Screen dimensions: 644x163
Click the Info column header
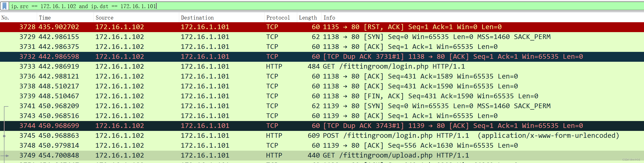click(x=329, y=18)
